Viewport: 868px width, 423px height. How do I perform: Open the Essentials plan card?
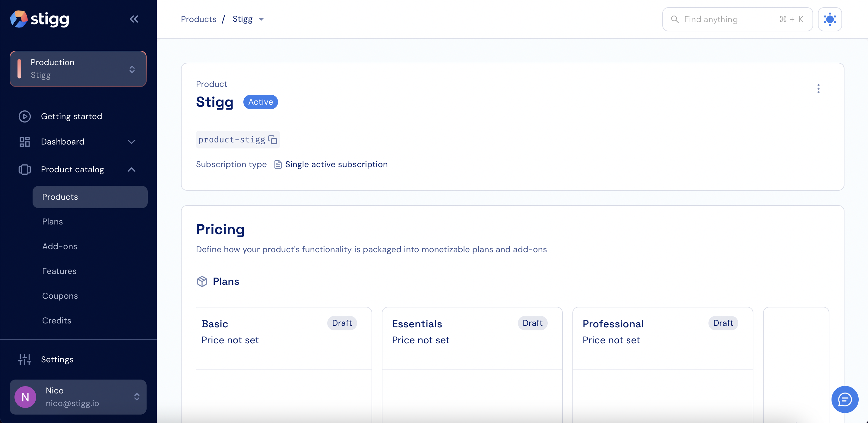pyautogui.click(x=472, y=337)
